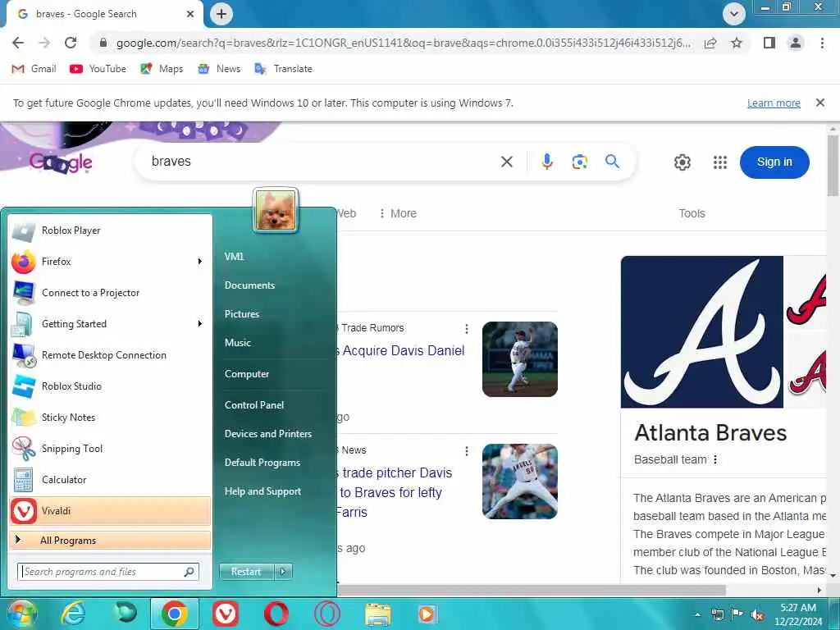Expand Firefox jump list arrow
The height and width of the screenshot is (630, 840).
[200, 262]
